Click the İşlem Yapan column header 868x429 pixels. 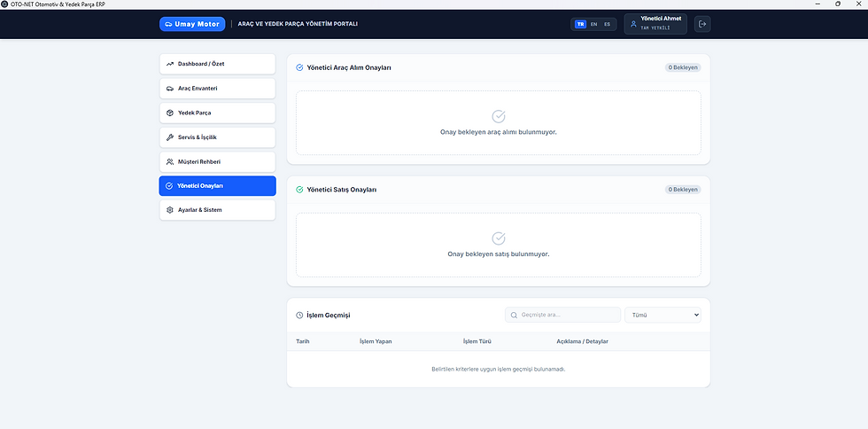point(376,341)
